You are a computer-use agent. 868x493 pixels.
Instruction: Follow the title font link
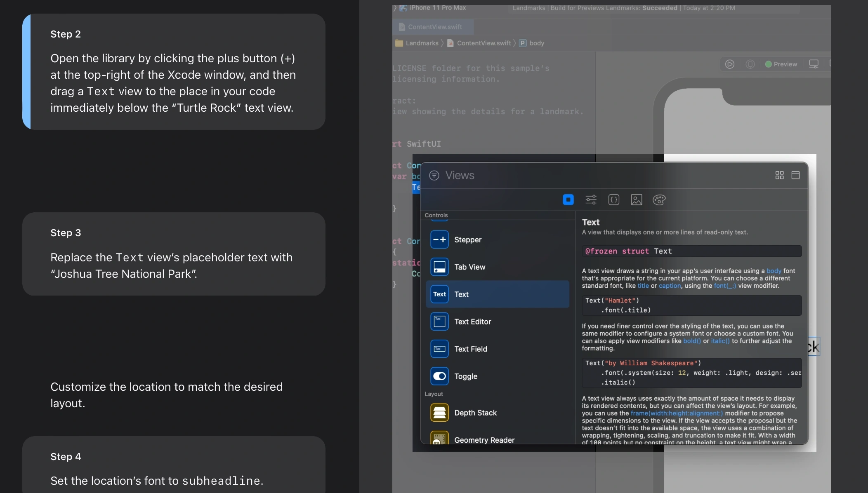click(643, 286)
